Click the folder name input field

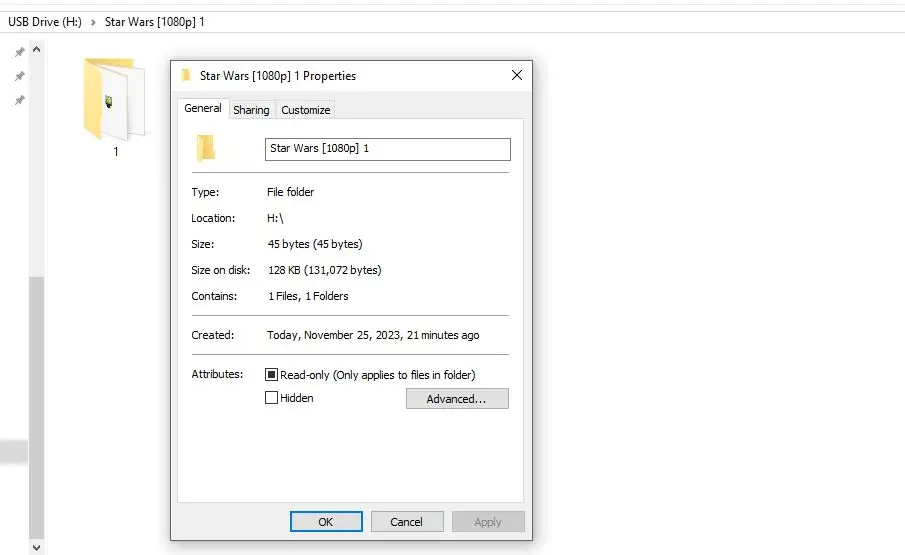388,149
